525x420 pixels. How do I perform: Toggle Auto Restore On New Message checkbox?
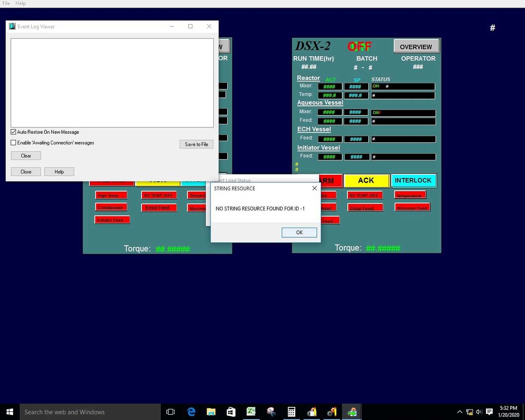13,132
